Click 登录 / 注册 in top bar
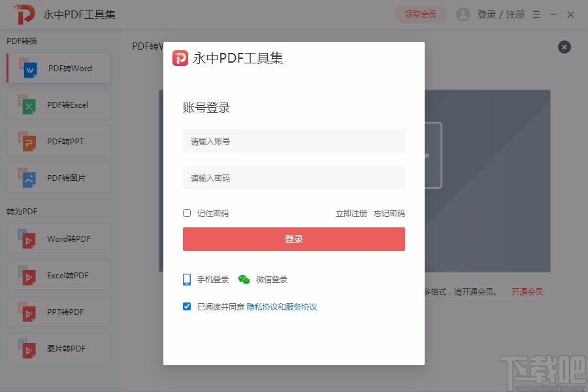This screenshot has width=588, height=392. tap(500, 14)
